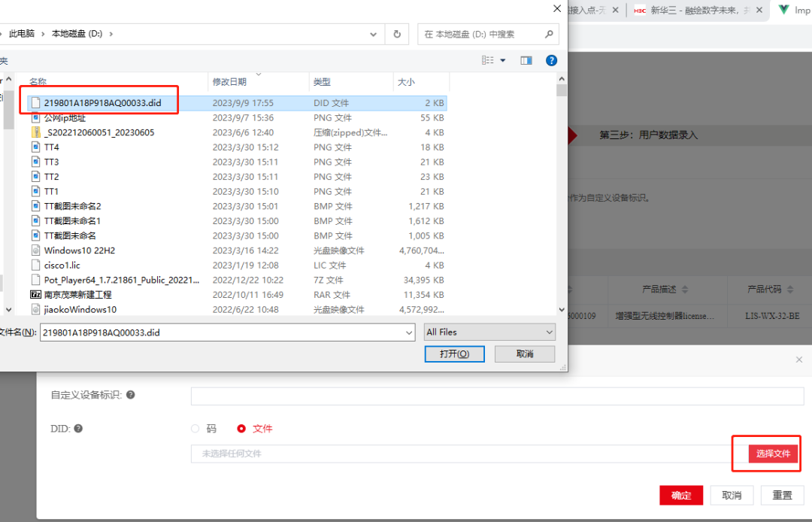Close the 接入点 browser tab
Screen dimensions: 812x522
click(x=615, y=10)
